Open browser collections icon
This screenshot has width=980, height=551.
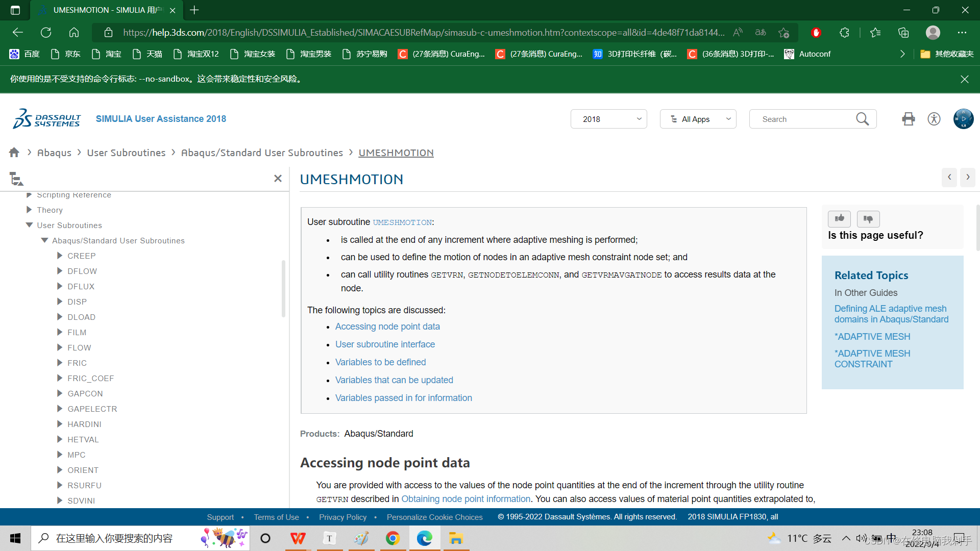coord(903,33)
